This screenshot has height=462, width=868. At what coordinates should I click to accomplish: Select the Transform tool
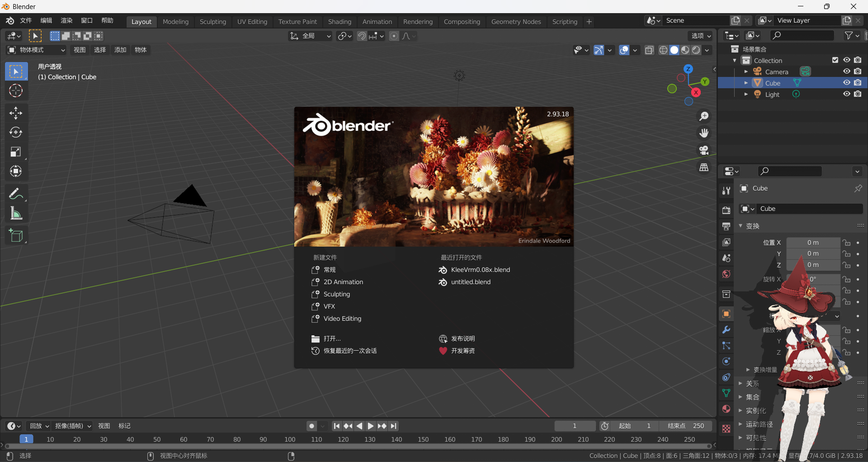[16, 171]
